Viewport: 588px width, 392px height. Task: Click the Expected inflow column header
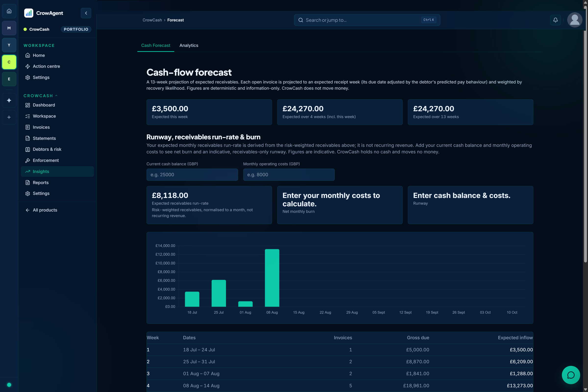click(x=515, y=338)
